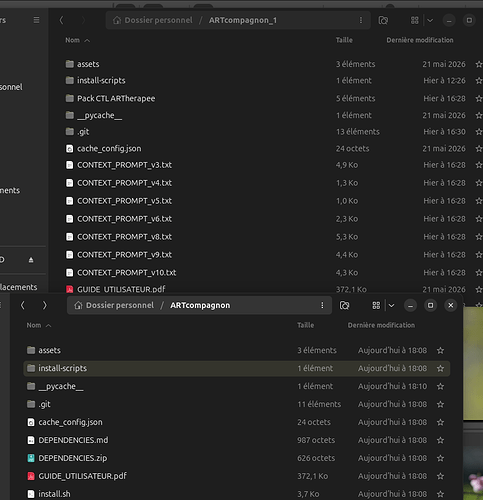Click Dossier personnel breadcrumb in ARTcompagnon_1 window
The height and width of the screenshot is (500, 483).
[153, 20]
